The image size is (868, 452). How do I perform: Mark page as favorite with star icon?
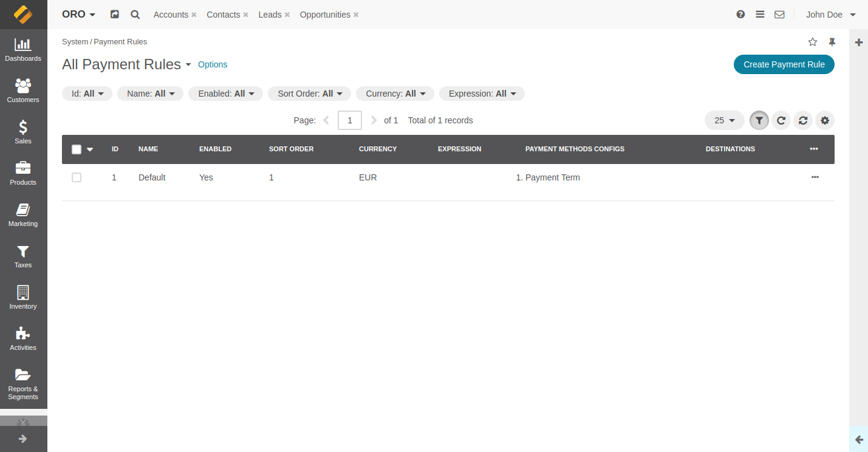pyautogui.click(x=813, y=42)
